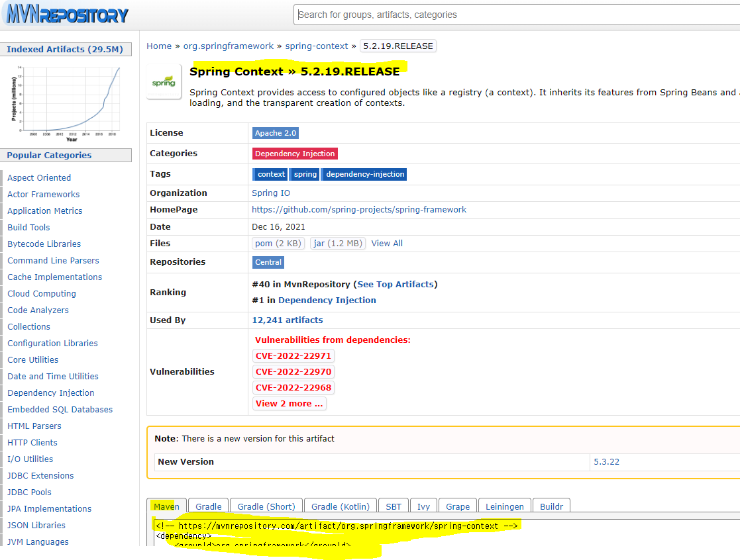The width and height of the screenshot is (740, 560).
Task: Select the spring tag
Action: (x=305, y=174)
